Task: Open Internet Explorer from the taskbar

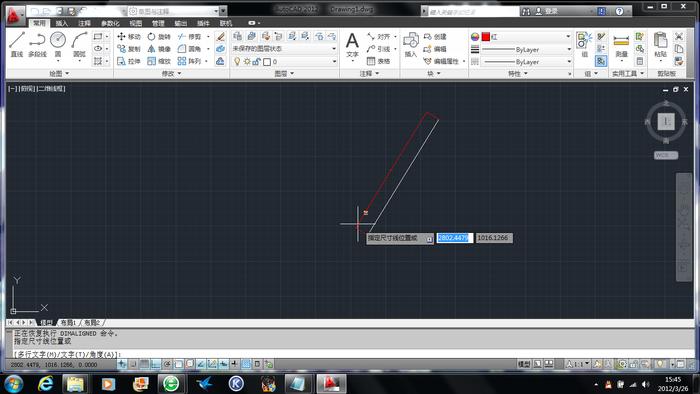Action: [x=46, y=384]
